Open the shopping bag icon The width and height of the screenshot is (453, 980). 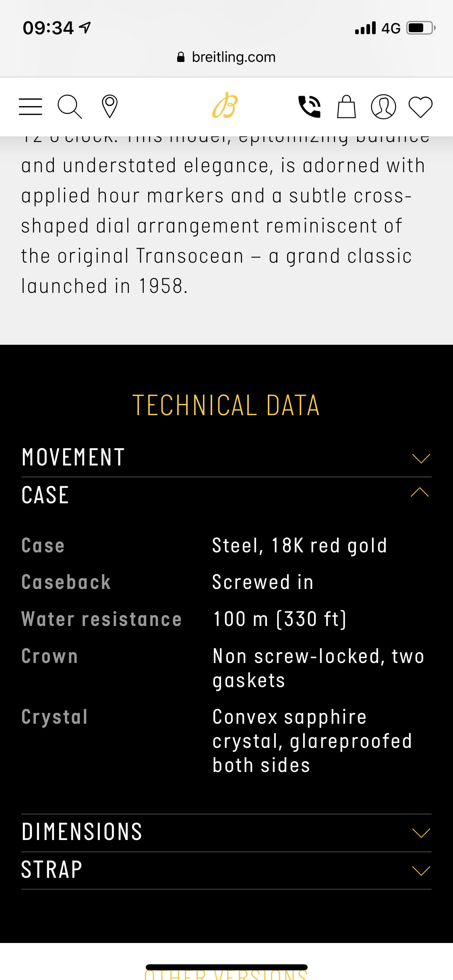point(346,107)
